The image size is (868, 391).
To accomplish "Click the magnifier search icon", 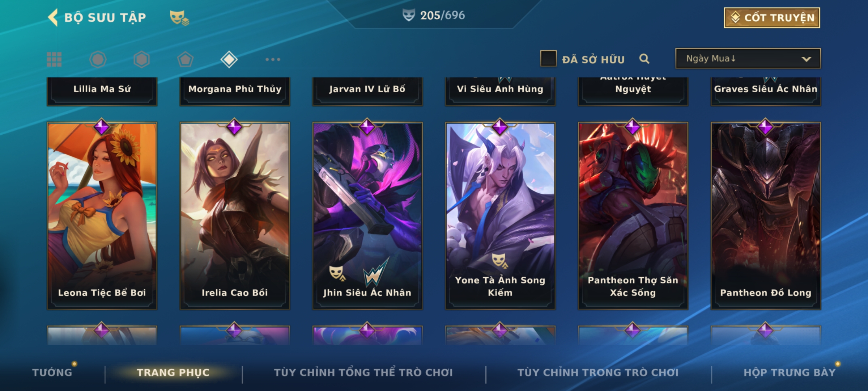I will pos(644,59).
